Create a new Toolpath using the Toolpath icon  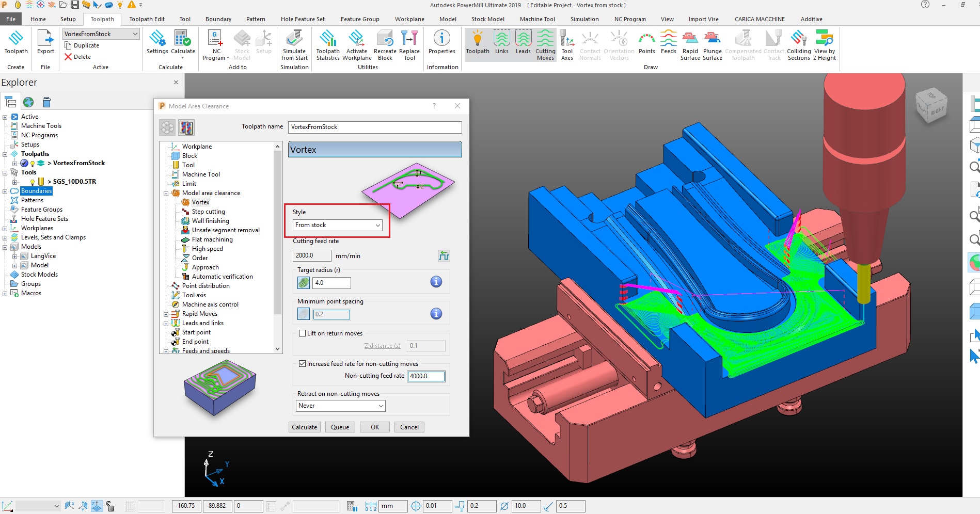[x=15, y=44]
